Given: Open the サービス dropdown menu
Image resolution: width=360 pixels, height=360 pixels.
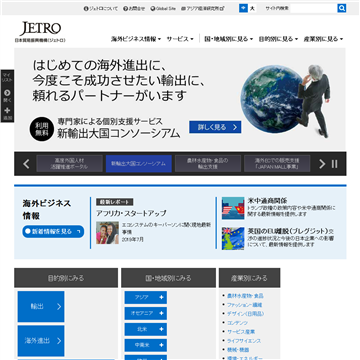Looking at the screenshot, I should (180, 39).
